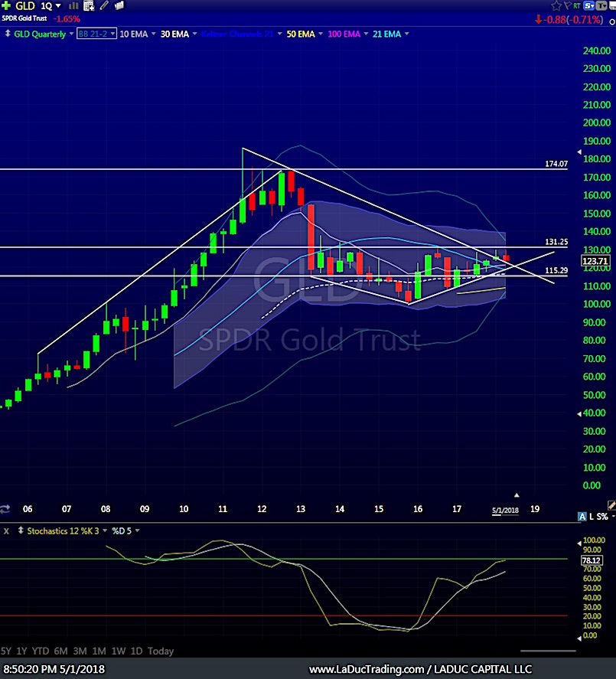This screenshot has width=616, height=679.
Task: Click the 131.25 horizontal line label
Action: click(556, 242)
